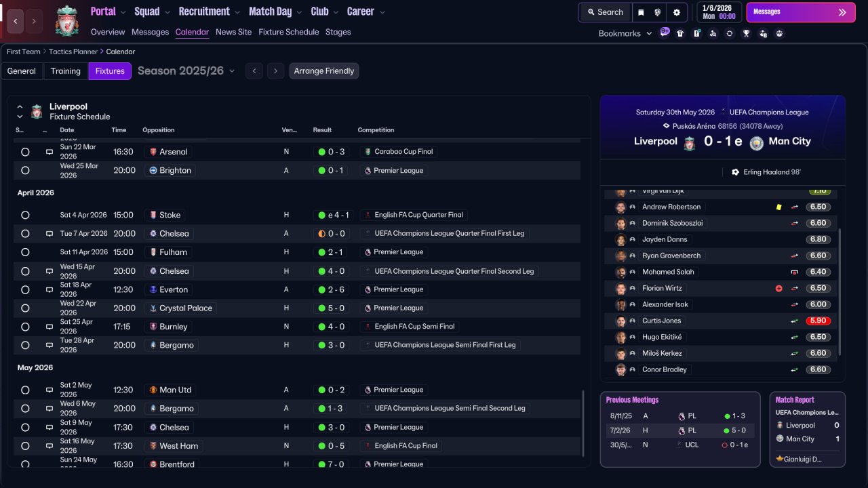Viewport: 868px width, 488px height.
Task: Click the yellow card icon beside Andrew Robertson
Action: pyautogui.click(x=779, y=207)
